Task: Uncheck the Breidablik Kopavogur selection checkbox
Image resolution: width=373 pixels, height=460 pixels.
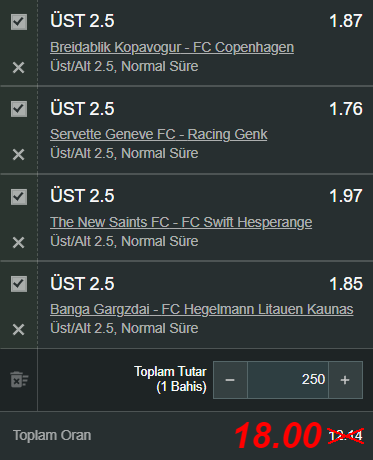Action: (x=19, y=22)
